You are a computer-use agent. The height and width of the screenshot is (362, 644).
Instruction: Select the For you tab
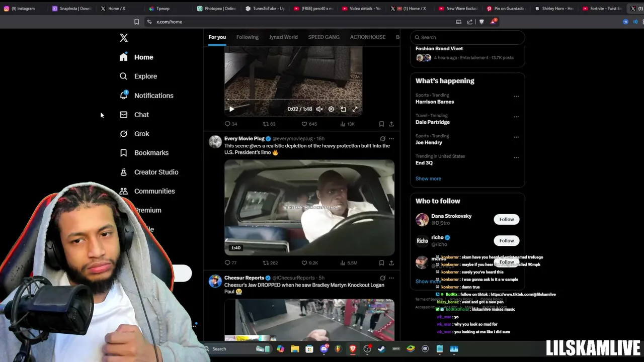coord(217,37)
